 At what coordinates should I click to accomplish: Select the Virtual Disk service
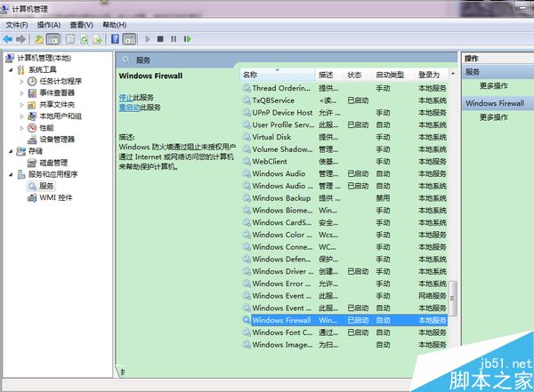coord(344,137)
